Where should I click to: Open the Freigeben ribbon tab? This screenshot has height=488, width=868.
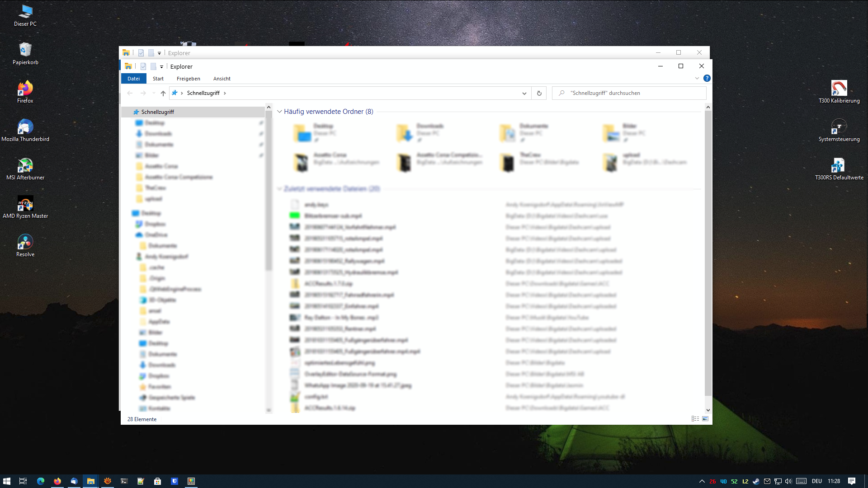pos(188,79)
